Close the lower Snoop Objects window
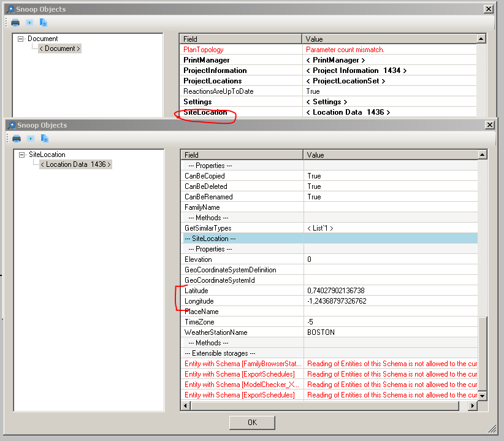Image resolution: width=504 pixels, height=441 pixels. point(489,125)
